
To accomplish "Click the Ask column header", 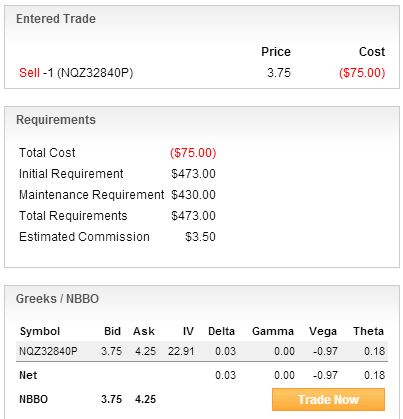I will click(144, 331).
